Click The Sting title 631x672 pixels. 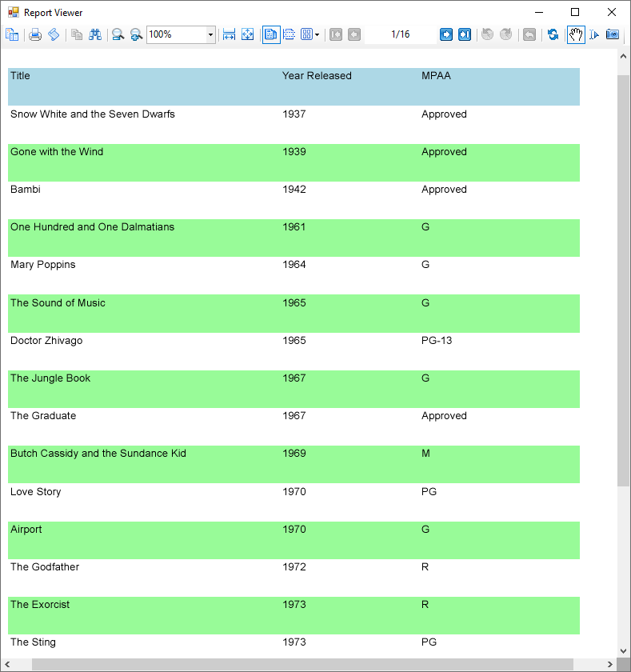33,642
